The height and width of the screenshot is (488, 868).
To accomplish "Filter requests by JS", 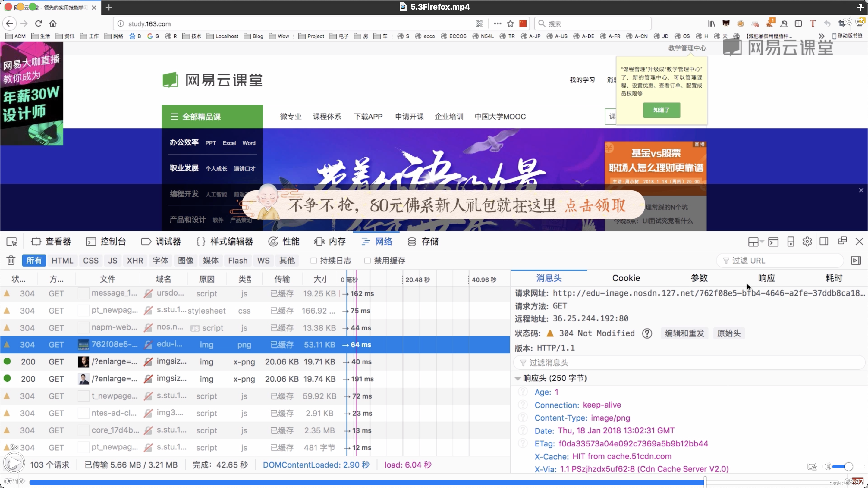I will [113, 260].
